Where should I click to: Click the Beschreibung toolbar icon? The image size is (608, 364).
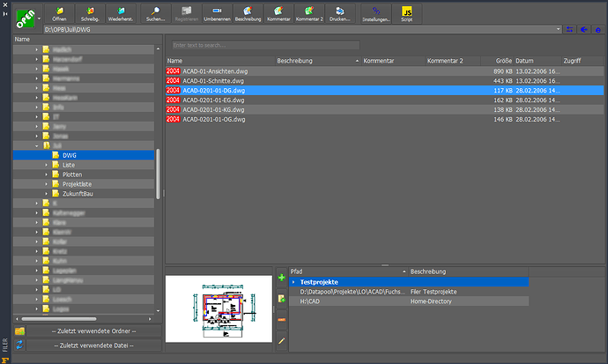click(x=248, y=12)
